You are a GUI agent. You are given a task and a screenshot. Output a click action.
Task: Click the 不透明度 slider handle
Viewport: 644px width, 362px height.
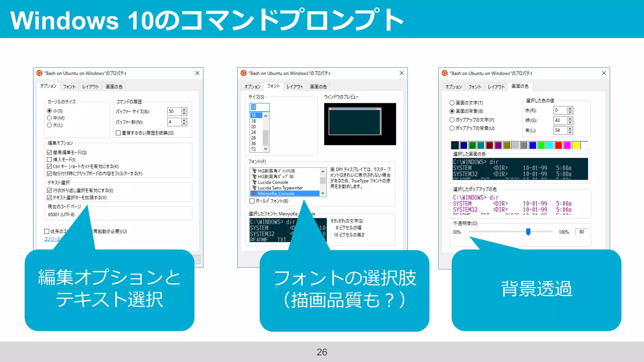528,232
